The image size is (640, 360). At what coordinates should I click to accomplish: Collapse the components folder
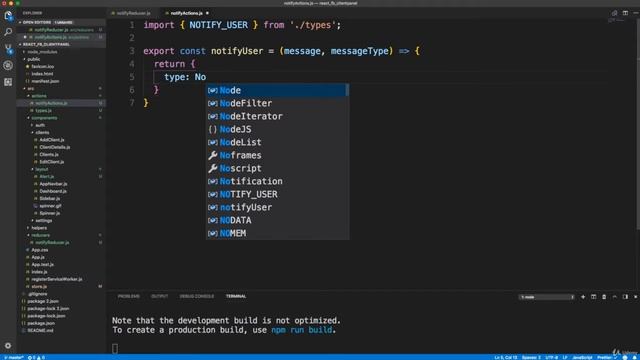(44, 118)
